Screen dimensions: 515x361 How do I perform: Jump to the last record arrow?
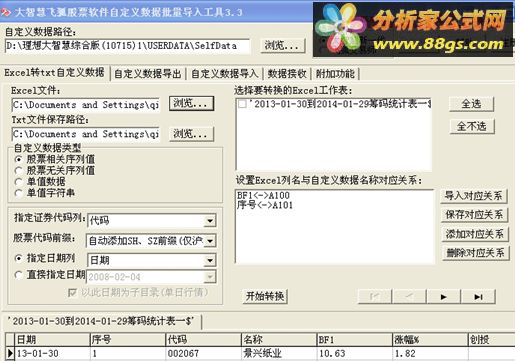pyautogui.click(x=478, y=296)
